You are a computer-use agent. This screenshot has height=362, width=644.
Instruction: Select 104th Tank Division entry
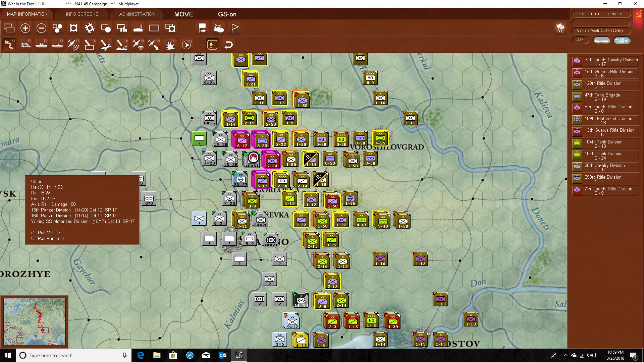pyautogui.click(x=605, y=144)
